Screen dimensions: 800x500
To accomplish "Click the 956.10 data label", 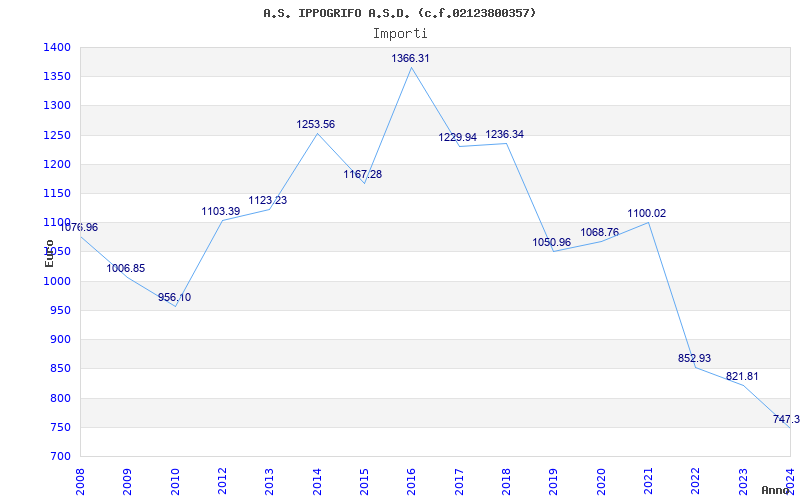I will (x=174, y=297).
